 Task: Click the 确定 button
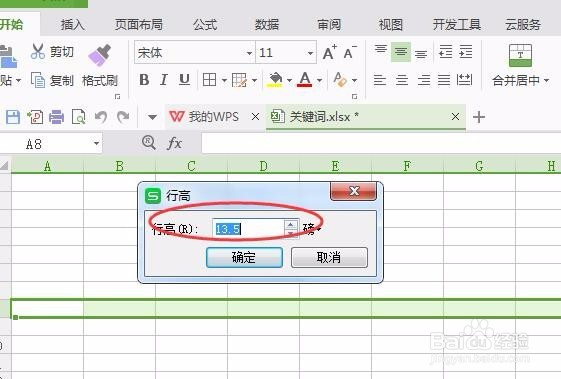(x=244, y=257)
